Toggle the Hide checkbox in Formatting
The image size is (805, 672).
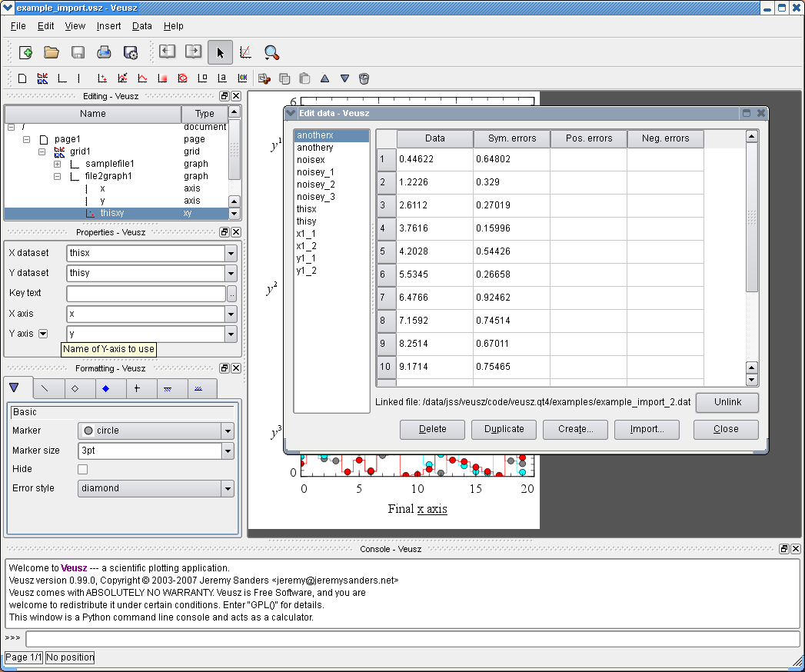83,469
